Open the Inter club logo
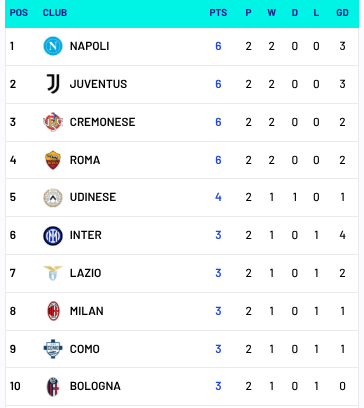Image resolution: width=364 pixels, height=408 pixels. click(53, 236)
